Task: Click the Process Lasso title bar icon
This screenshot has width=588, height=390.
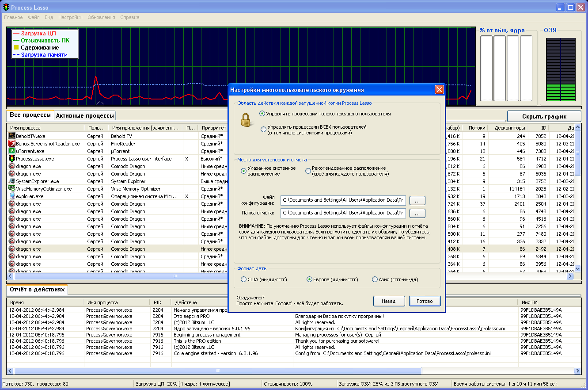Action: click(6, 7)
